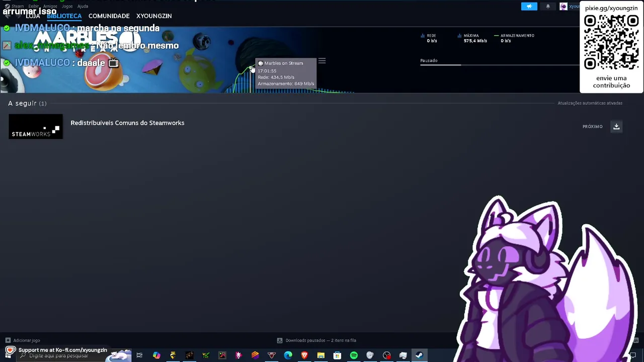Image resolution: width=644 pixels, height=362 pixels.
Task: Click the blue megaphone announcements button
Action: coord(529,7)
